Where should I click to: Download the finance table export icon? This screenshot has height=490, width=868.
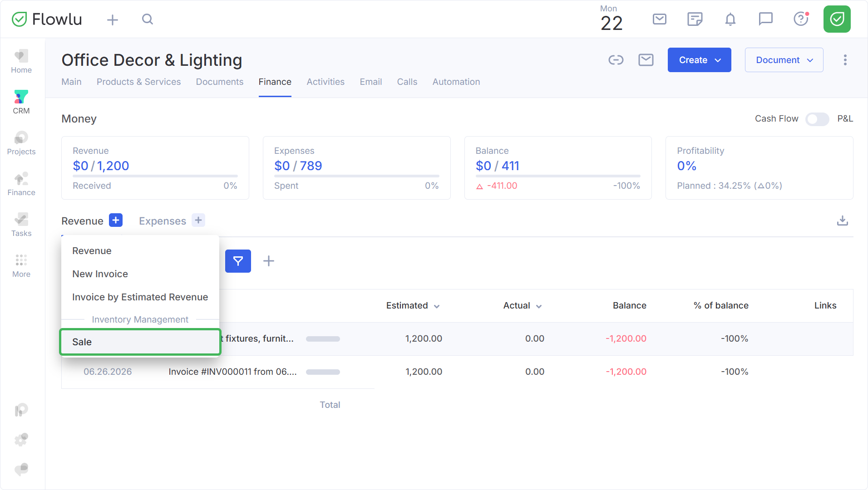click(843, 220)
